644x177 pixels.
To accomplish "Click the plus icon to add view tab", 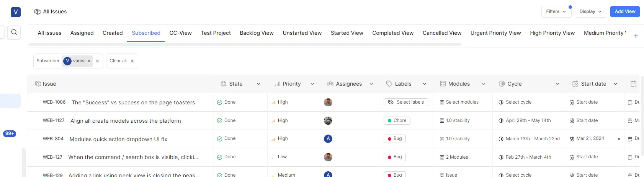I will 636,36.
